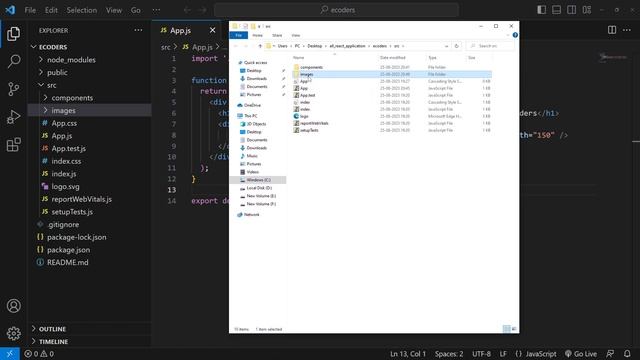This screenshot has height=360, width=640.
Task: Toggle the secondary side bar layout icon
Action: tap(571, 10)
